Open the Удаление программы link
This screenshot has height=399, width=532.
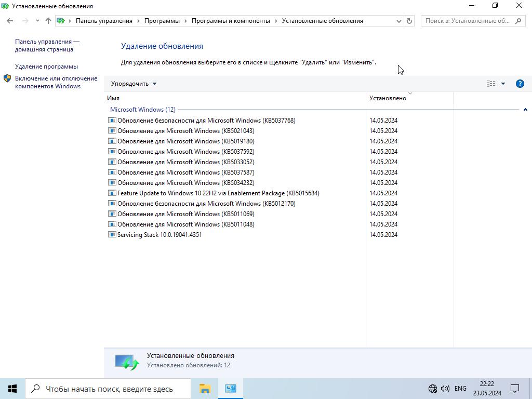click(46, 66)
